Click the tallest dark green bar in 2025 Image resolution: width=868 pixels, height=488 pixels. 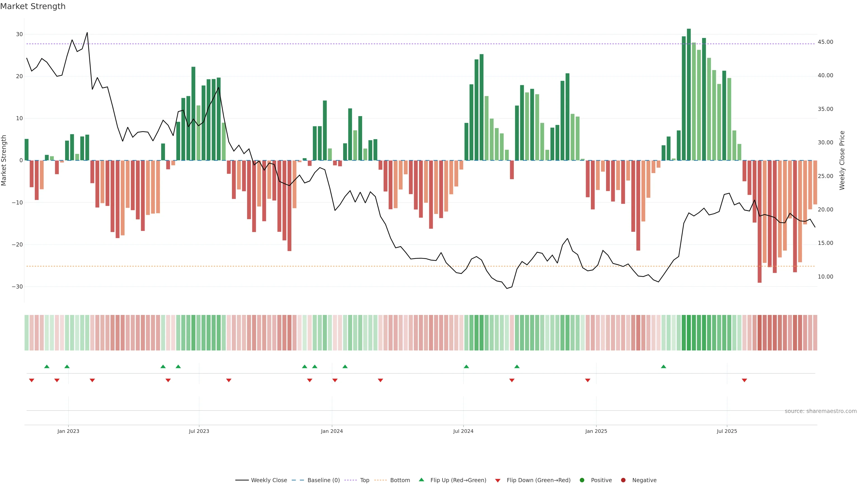pyautogui.click(x=689, y=94)
